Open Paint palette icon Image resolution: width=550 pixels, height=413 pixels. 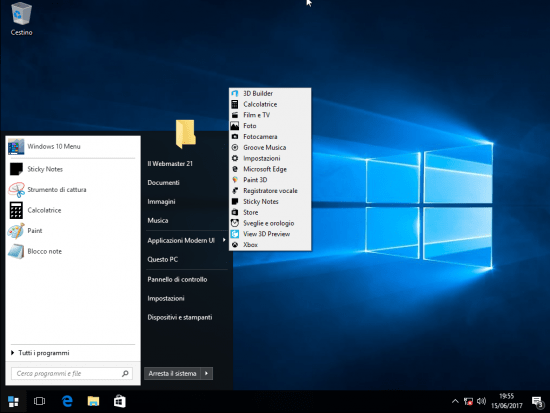coord(16,231)
